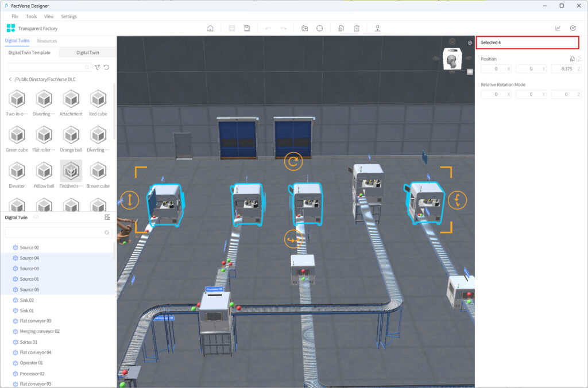Open the Settings menu
The width and height of the screenshot is (588, 388).
tap(69, 17)
